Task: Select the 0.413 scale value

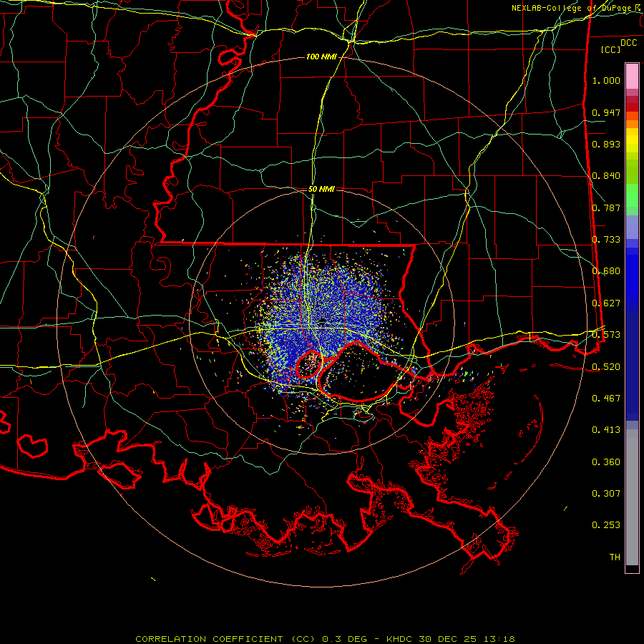Action: coord(606,430)
